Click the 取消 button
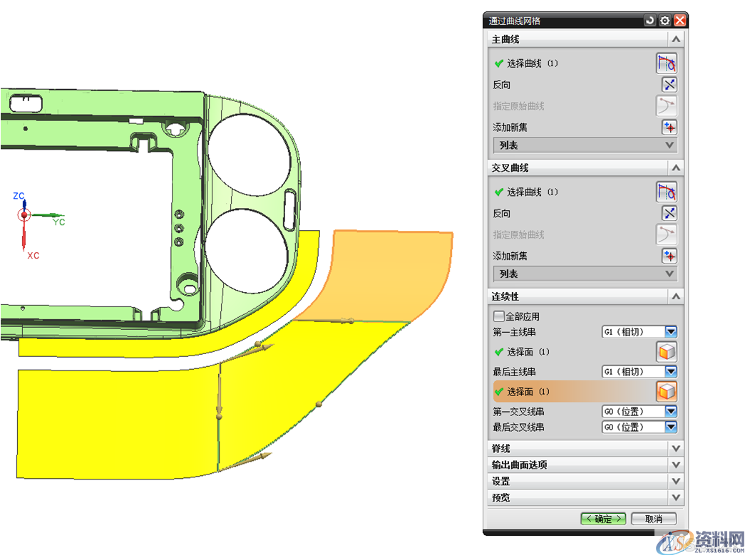The image size is (750, 560). click(654, 519)
